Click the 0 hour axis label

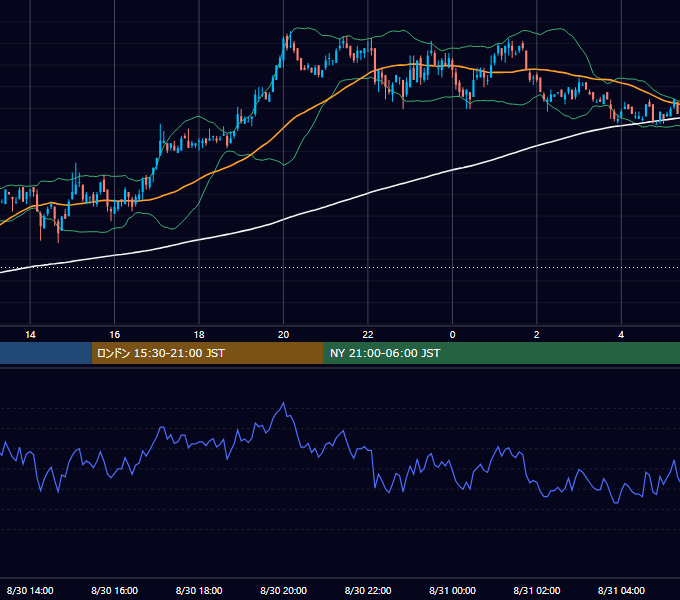[x=452, y=335]
